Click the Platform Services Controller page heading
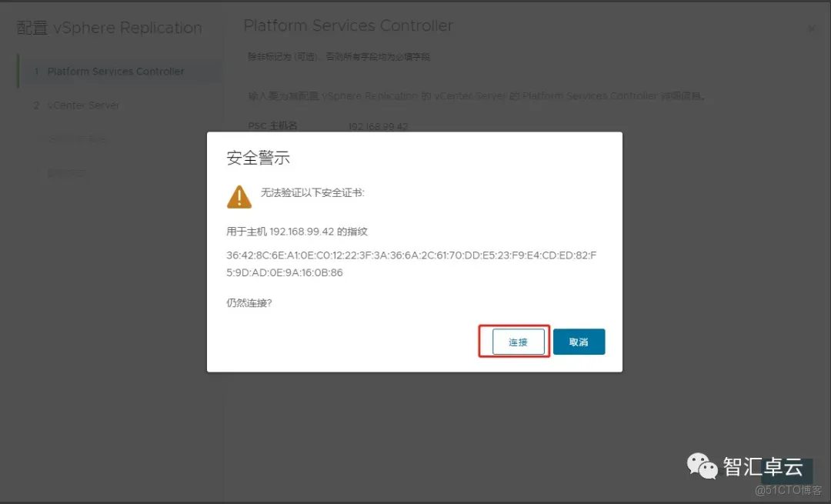Viewport: 831px width, 504px height. click(349, 25)
